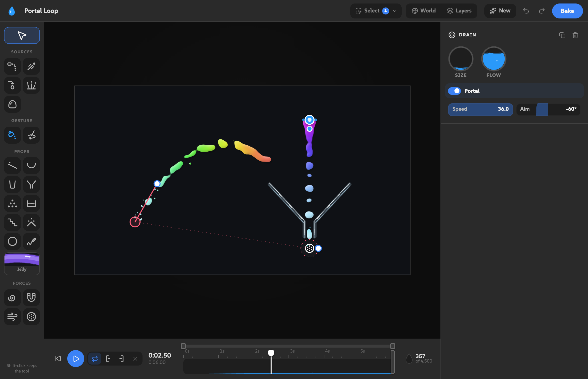Play the simulation
The image size is (588, 379).
pos(76,359)
